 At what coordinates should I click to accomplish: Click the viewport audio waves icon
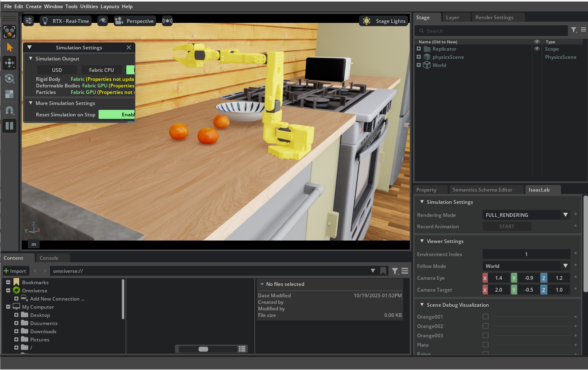(167, 21)
